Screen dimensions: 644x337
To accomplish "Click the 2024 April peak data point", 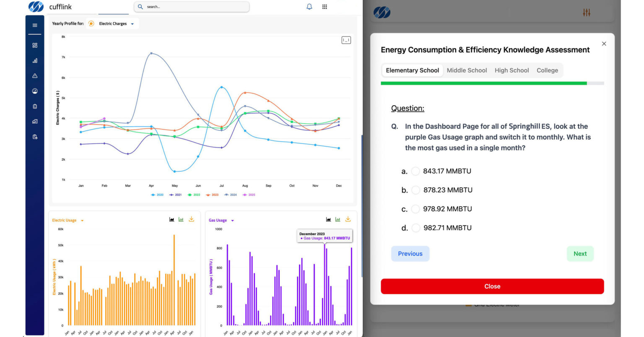I will point(151,53).
